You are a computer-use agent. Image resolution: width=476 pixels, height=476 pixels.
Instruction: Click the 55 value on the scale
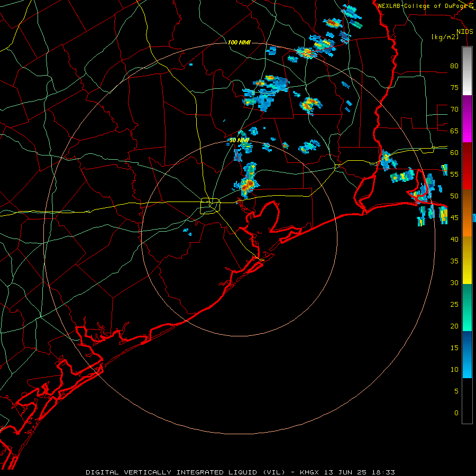coord(454,174)
